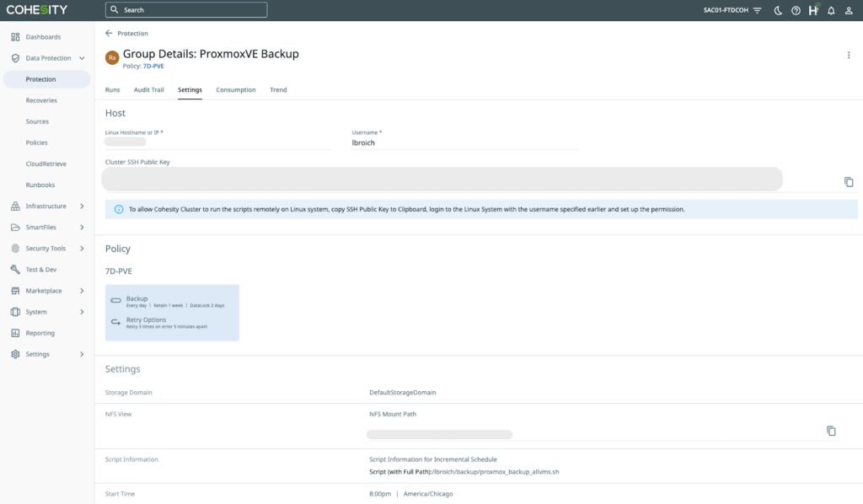Image resolution: width=863 pixels, height=504 pixels.
Task: Check notifications via the bell icon
Action: [x=831, y=9]
